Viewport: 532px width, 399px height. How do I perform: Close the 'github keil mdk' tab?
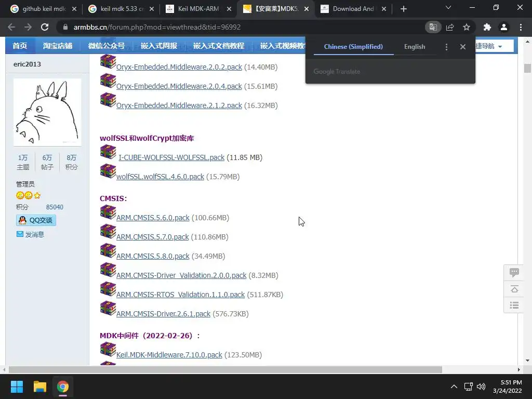pyautogui.click(x=74, y=9)
